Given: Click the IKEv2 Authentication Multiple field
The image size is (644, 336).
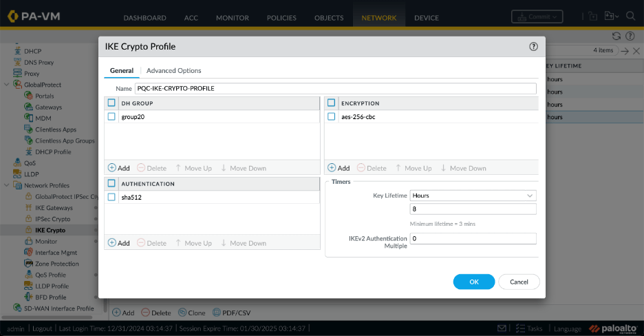Looking at the screenshot, I should pyautogui.click(x=473, y=239).
